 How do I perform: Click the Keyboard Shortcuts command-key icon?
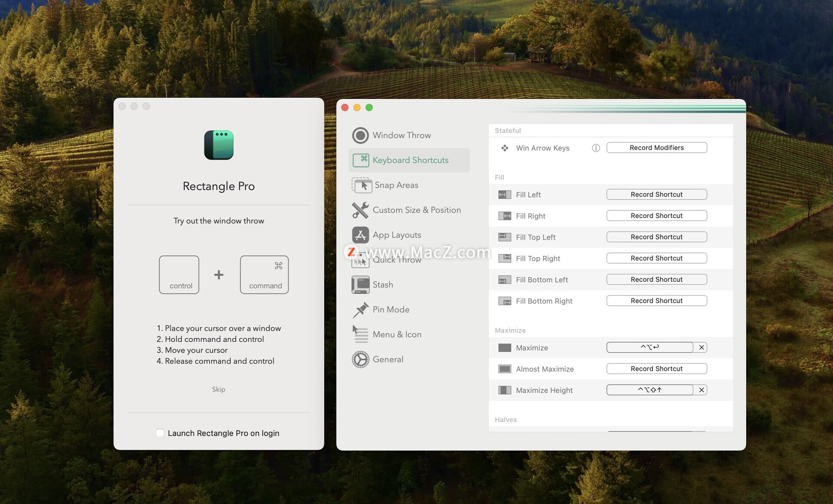(x=361, y=160)
